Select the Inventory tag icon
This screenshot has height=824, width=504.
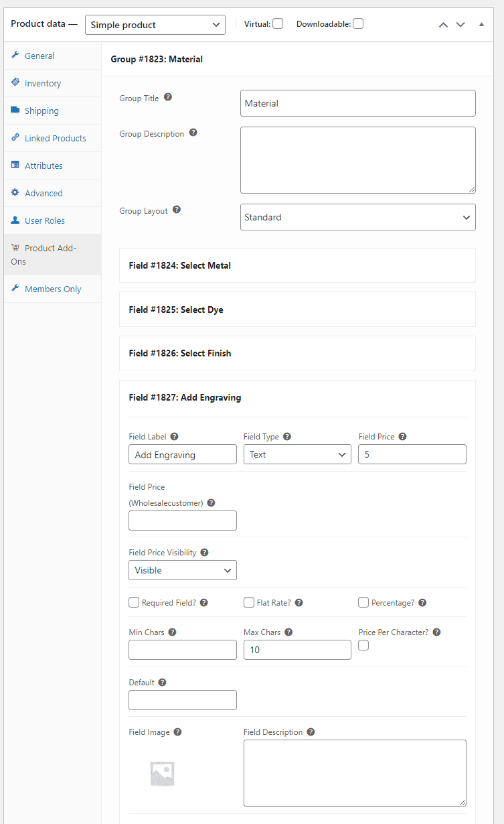[x=15, y=83]
